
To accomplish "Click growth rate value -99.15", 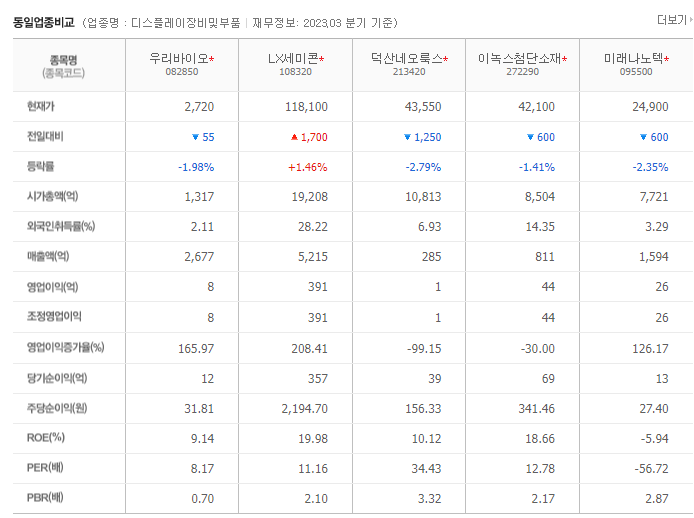I will (424, 349).
